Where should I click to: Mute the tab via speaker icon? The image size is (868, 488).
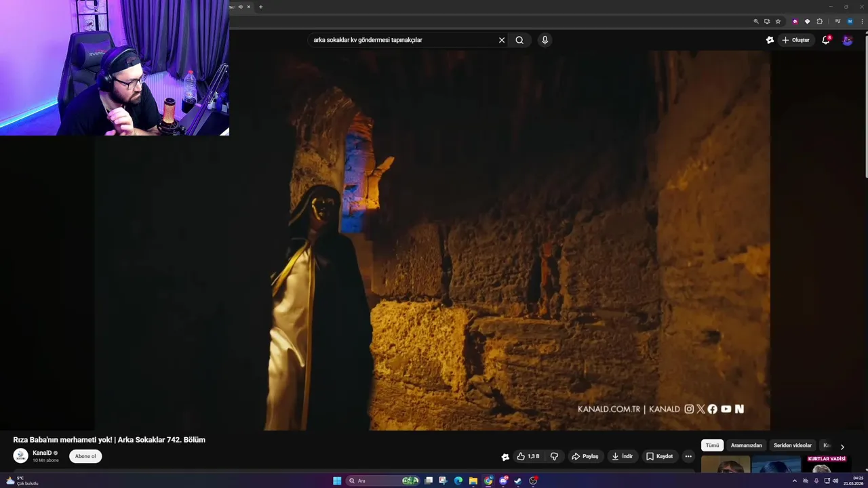(240, 7)
